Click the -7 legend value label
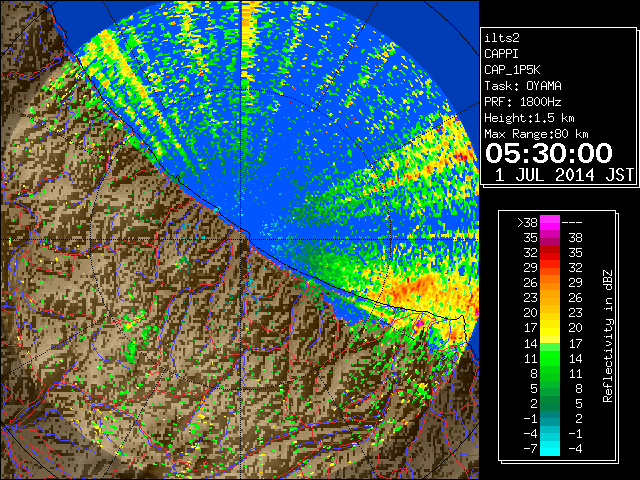The image size is (640, 480). [530, 449]
